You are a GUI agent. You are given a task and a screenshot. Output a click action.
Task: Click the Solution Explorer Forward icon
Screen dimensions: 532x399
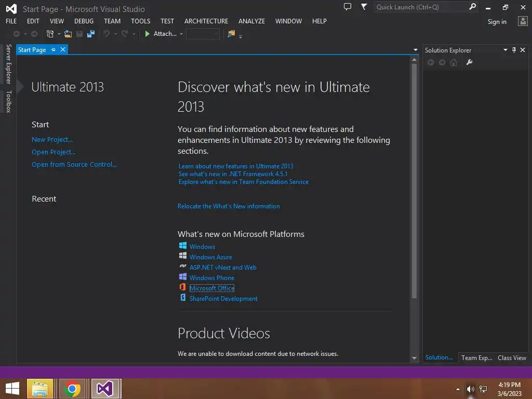442,62
